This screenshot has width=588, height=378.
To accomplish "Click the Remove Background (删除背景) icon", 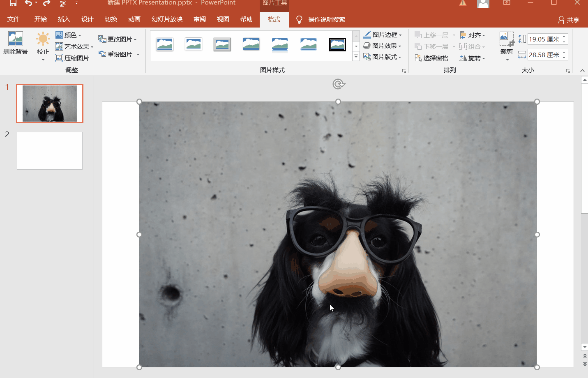I will point(15,39).
